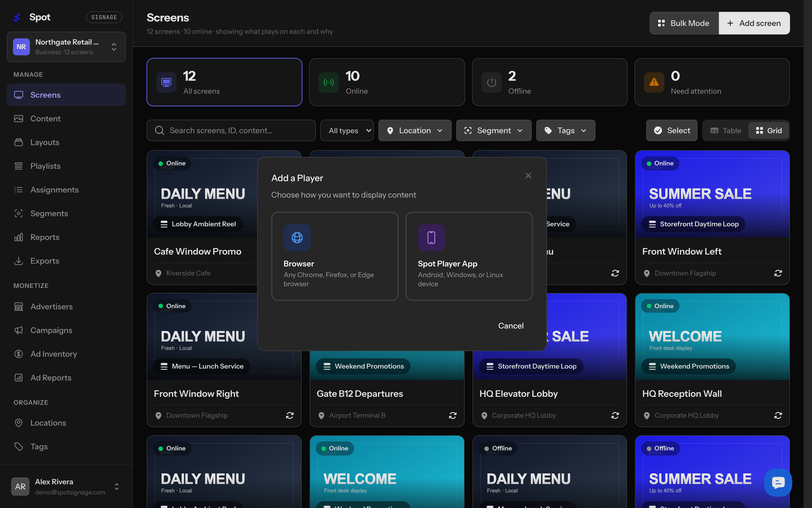Expand the Alex Rivera account menu
The image size is (812, 508).
[66, 487]
